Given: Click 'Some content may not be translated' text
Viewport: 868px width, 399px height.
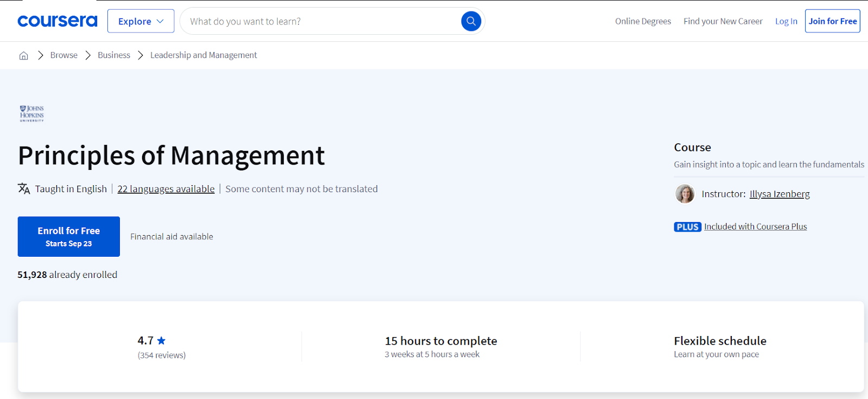Looking at the screenshot, I should click(302, 189).
